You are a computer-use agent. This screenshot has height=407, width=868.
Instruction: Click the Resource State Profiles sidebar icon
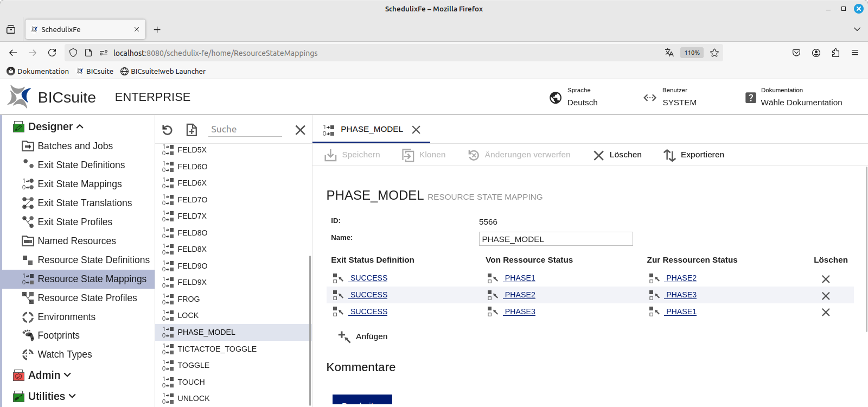pyautogui.click(x=28, y=297)
